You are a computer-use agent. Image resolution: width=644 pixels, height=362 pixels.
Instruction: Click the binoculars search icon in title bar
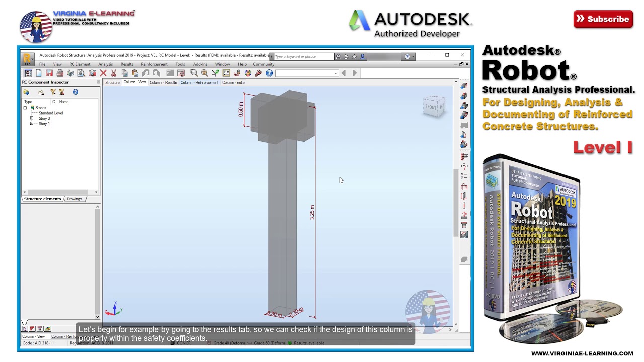pyautogui.click(x=338, y=57)
